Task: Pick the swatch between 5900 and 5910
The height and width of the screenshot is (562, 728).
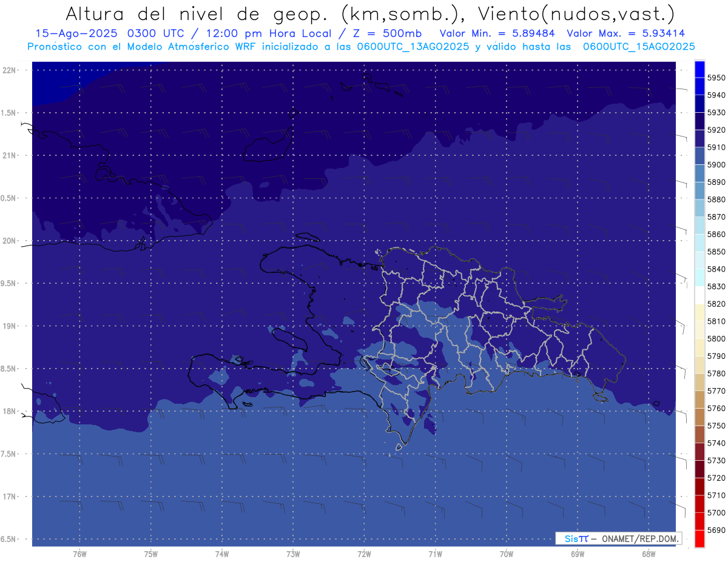Action: point(699,156)
